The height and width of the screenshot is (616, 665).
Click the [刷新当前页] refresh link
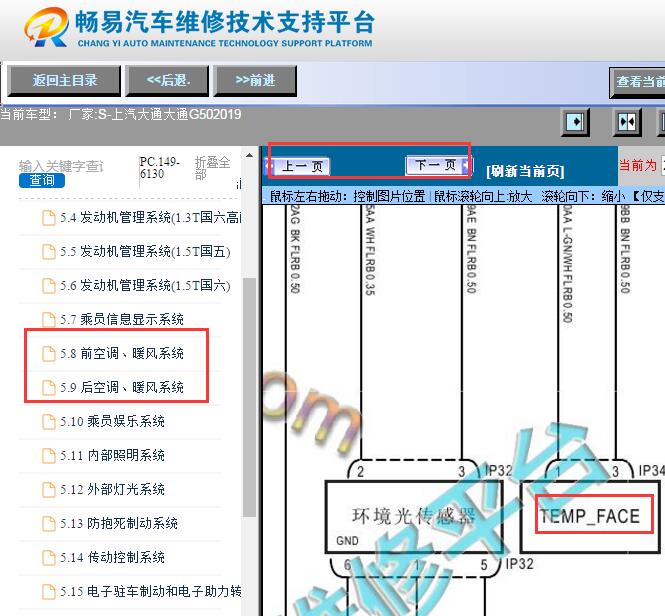[525, 171]
